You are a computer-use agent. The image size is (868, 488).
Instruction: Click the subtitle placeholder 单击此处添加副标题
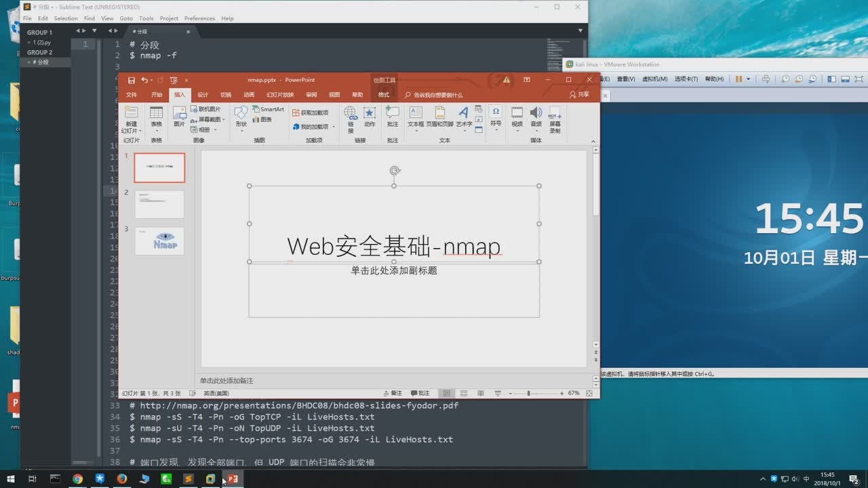tap(394, 270)
